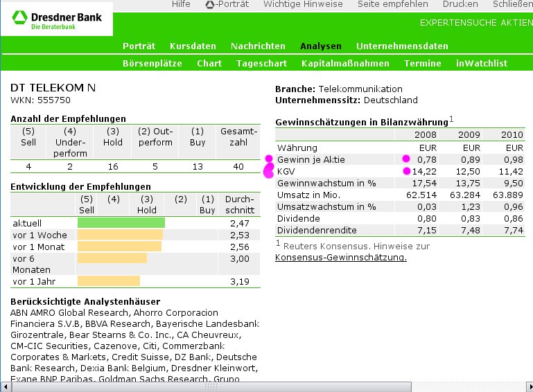Click the 2008 KGV value 14,22

point(424,171)
